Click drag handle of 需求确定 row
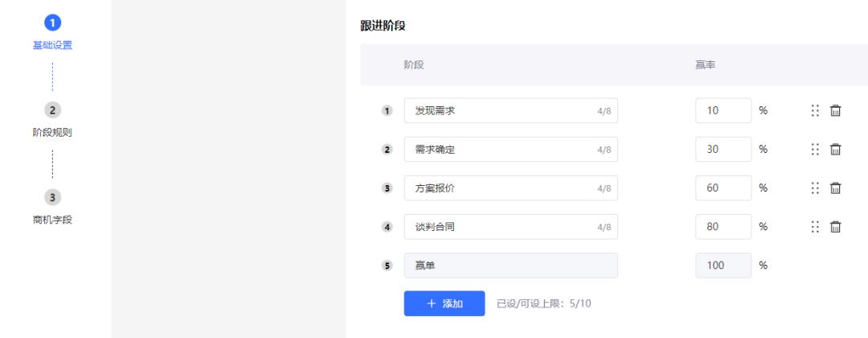 pyautogui.click(x=815, y=150)
